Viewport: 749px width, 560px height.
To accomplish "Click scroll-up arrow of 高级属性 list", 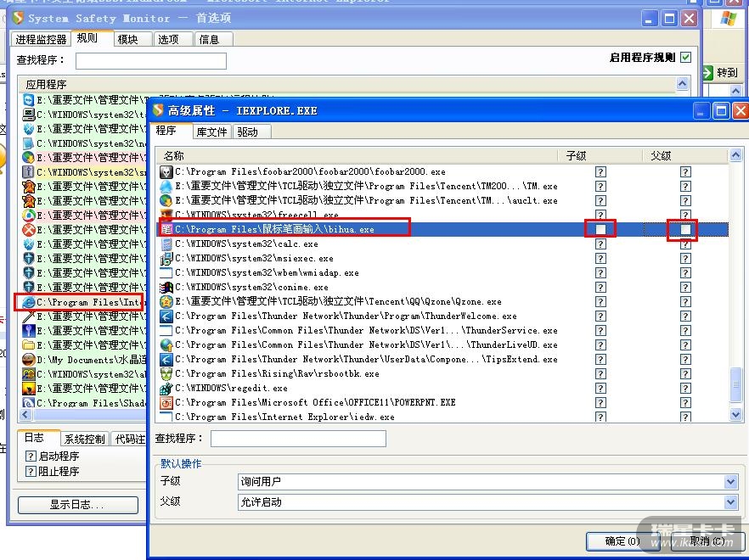I will click(736, 155).
